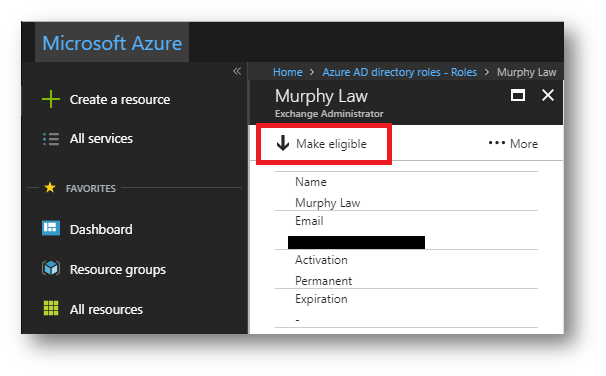Open All services menu entry
This screenshot has height=376, width=606.
pyautogui.click(x=88, y=139)
